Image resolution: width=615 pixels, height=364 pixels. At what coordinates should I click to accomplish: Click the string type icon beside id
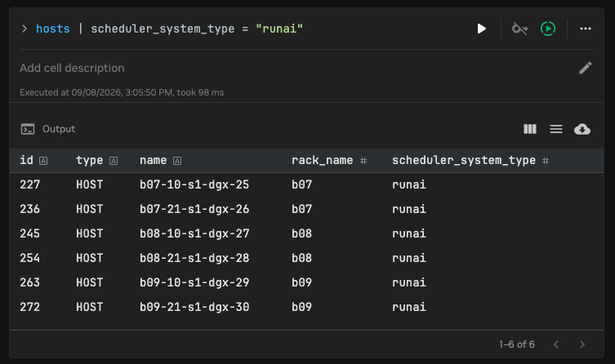point(43,161)
